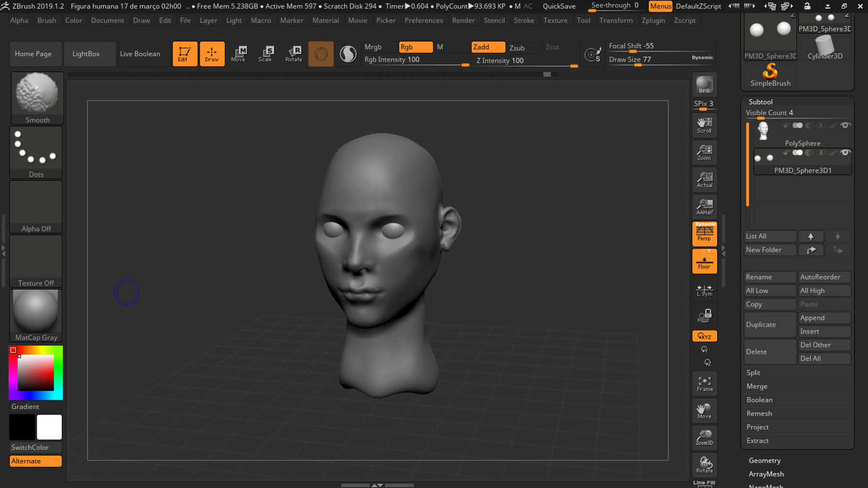Toggle the Persp perspective mode

(x=704, y=234)
